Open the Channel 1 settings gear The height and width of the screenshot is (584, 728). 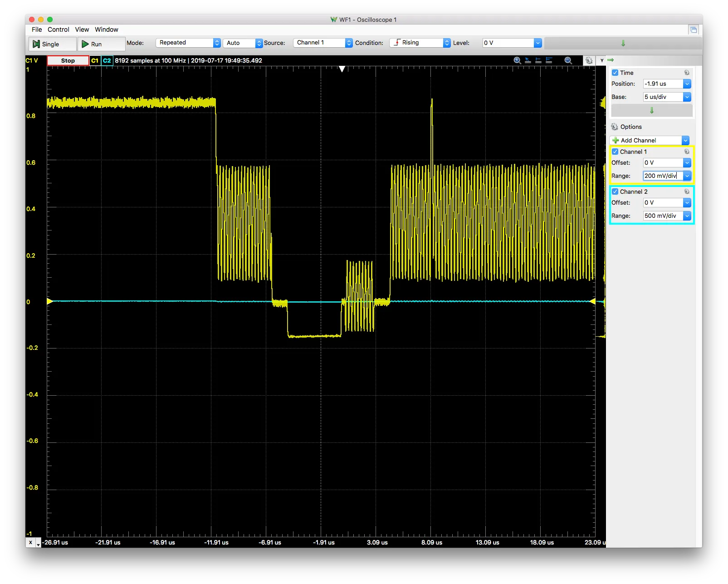[x=687, y=152]
